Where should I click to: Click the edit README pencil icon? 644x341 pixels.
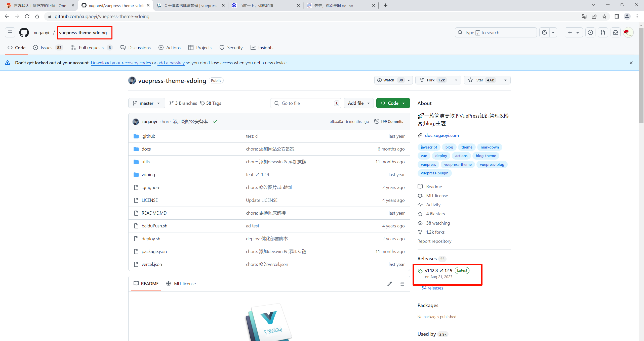390,283
